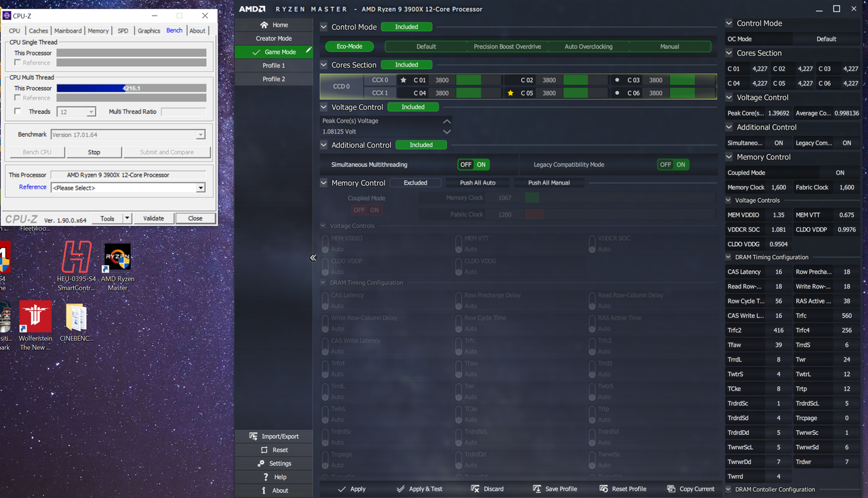The image size is (868, 498).
Task: Check Threads checkbox in CPU-Z
Action: (18, 111)
